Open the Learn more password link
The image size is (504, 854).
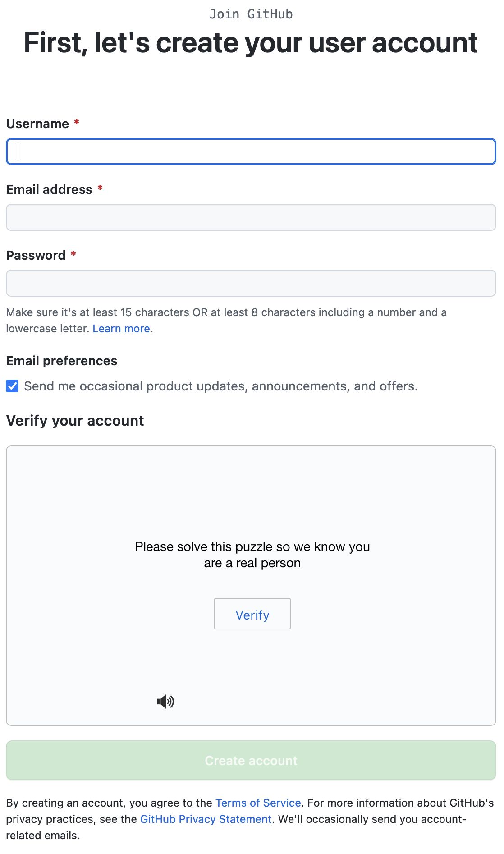121,329
